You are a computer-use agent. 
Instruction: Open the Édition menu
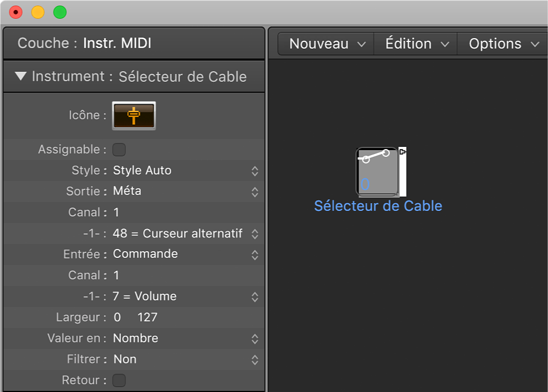(415, 43)
